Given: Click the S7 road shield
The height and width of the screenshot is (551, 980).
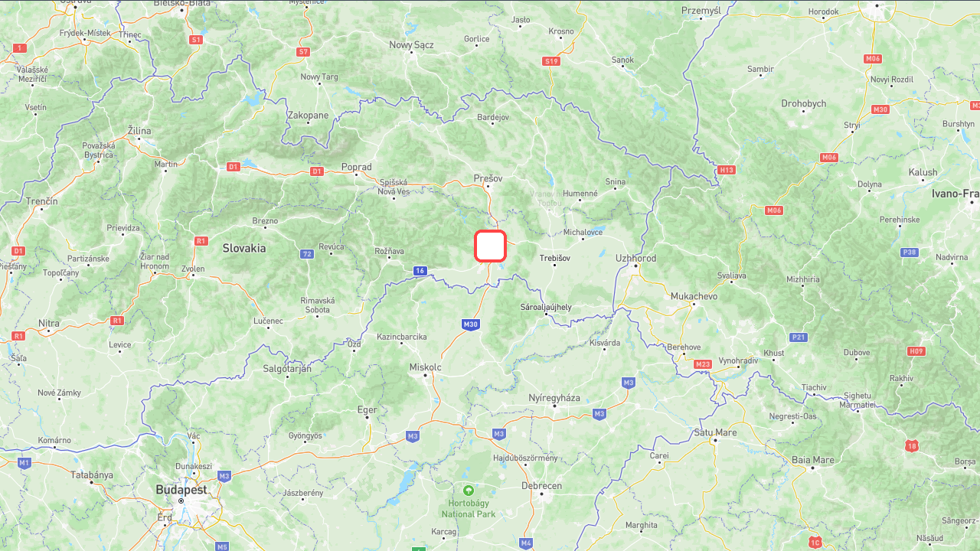Looking at the screenshot, I should 304,51.
